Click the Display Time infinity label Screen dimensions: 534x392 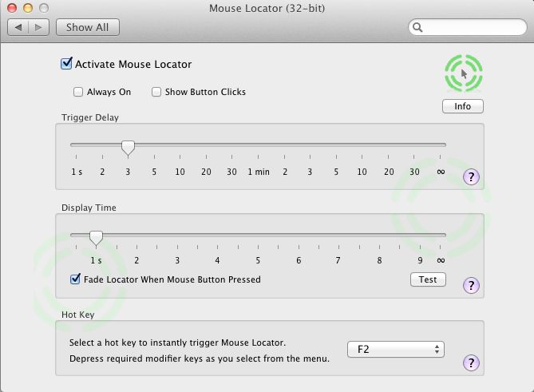click(441, 260)
